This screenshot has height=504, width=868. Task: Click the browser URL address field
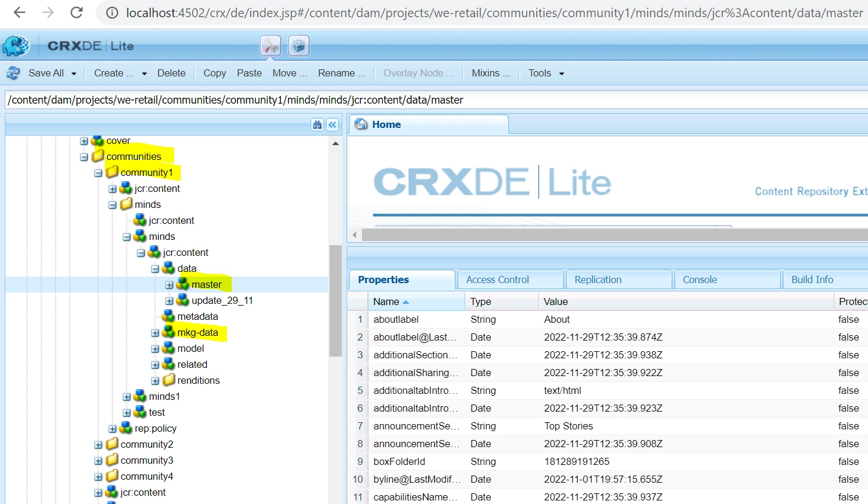494,12
